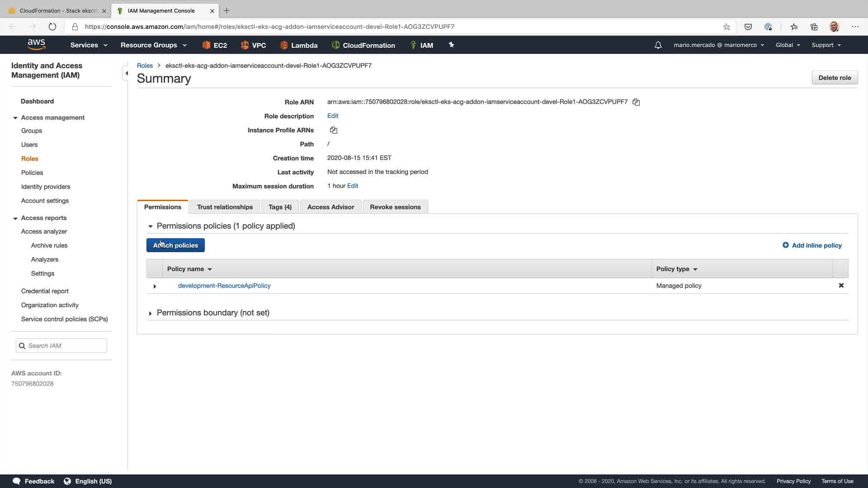
Task: Click the Attach policies button
Action: coord(175,245)
